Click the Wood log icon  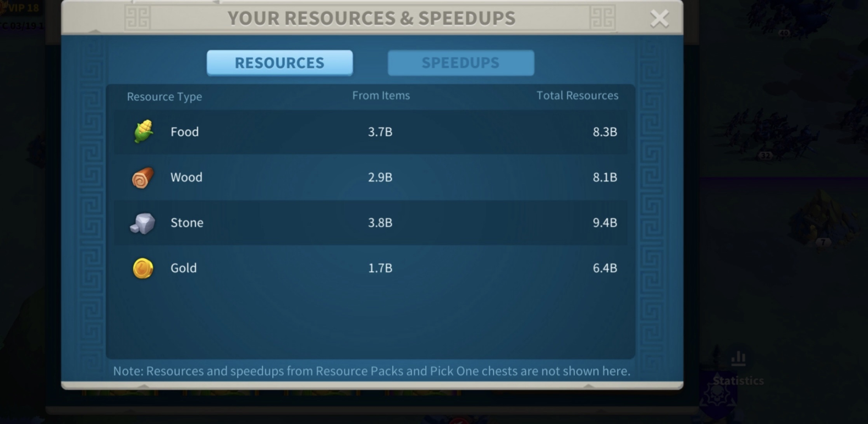coord(142,178)
